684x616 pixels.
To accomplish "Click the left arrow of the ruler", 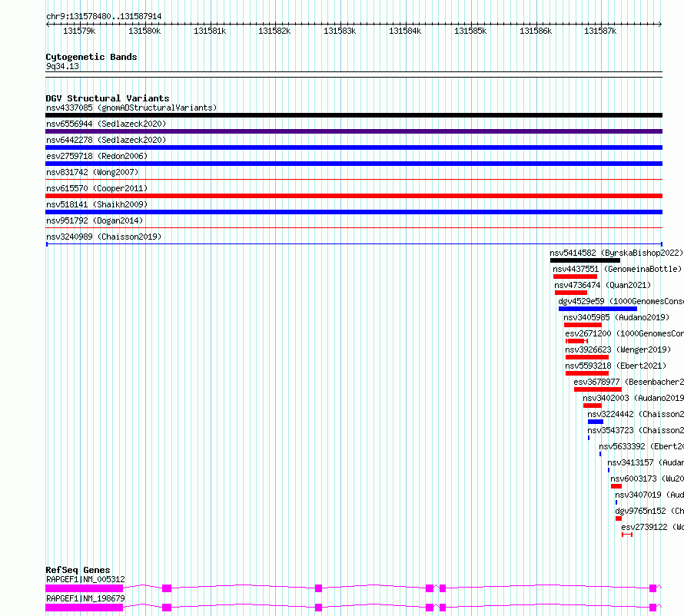I will tap(48, 24).
